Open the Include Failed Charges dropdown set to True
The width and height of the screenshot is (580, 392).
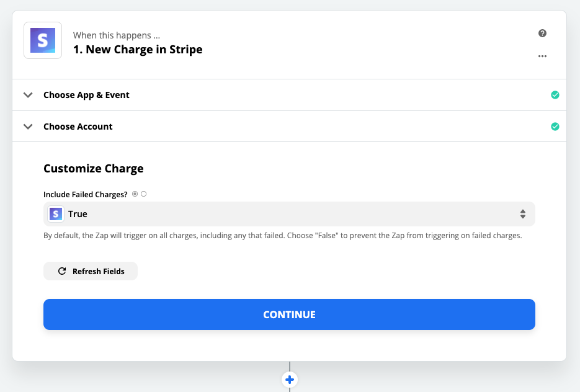click(289, 214)
